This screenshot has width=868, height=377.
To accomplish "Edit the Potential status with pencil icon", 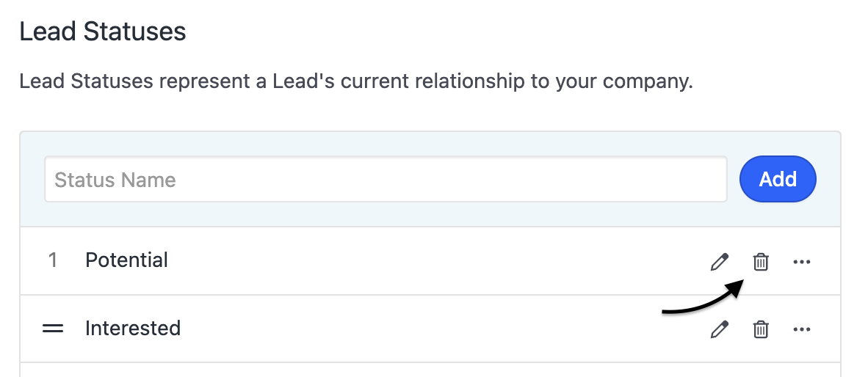I will [720, 262].
